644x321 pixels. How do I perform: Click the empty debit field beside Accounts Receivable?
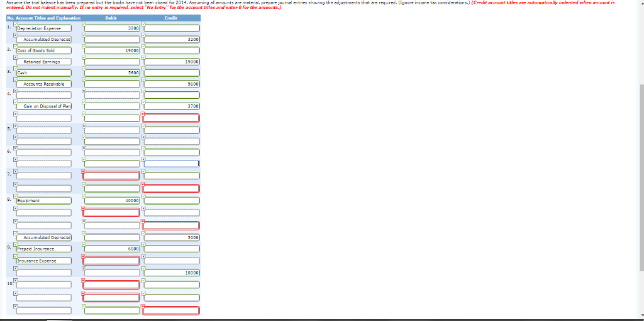(x=113, y=84)
